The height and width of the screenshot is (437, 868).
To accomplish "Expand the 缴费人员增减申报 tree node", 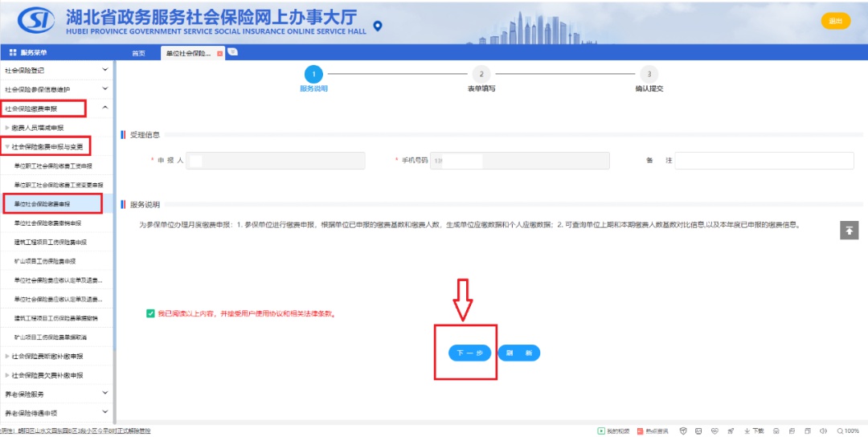I will tap(7, 128).
